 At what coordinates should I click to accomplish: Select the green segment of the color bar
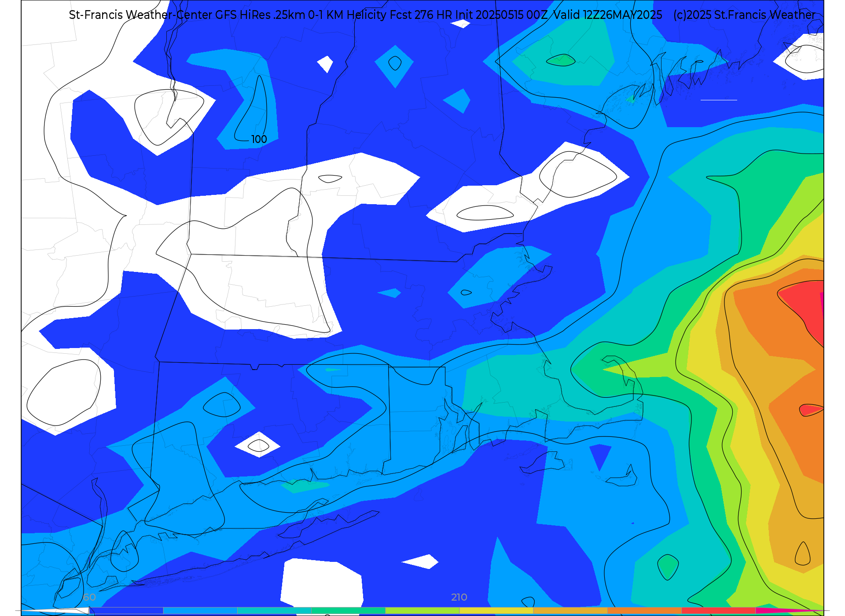[348, 611]
